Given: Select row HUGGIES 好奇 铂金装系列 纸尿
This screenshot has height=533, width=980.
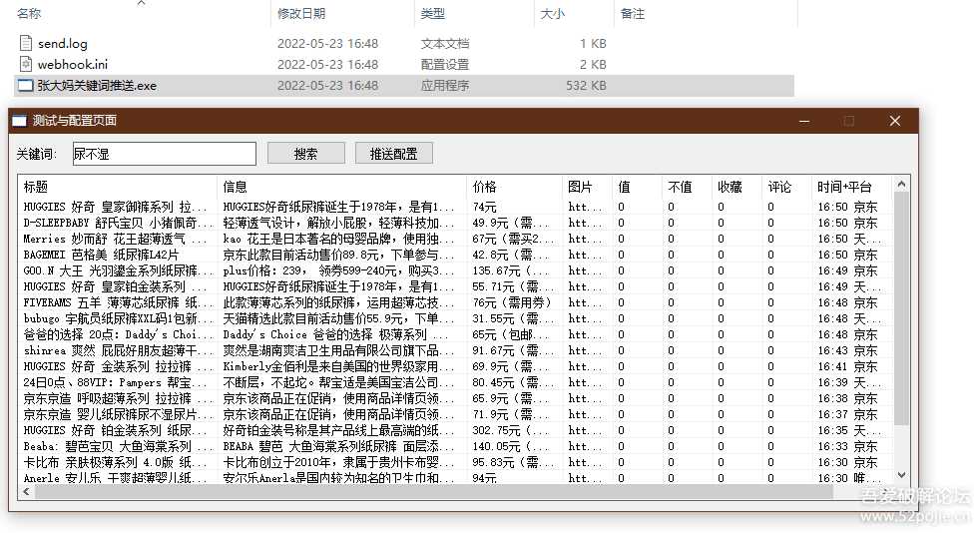Looking at the screenshot, I should pyautogui.click(x=456, y=430).
